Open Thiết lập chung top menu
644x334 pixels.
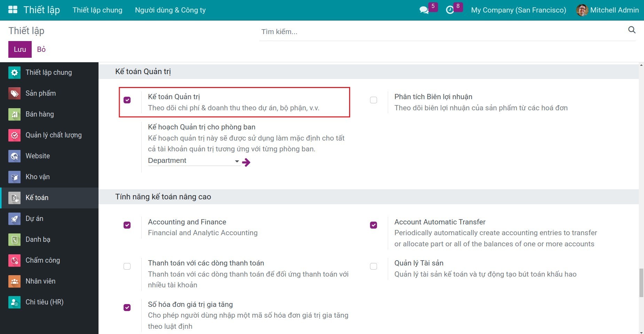pos(97,10)
